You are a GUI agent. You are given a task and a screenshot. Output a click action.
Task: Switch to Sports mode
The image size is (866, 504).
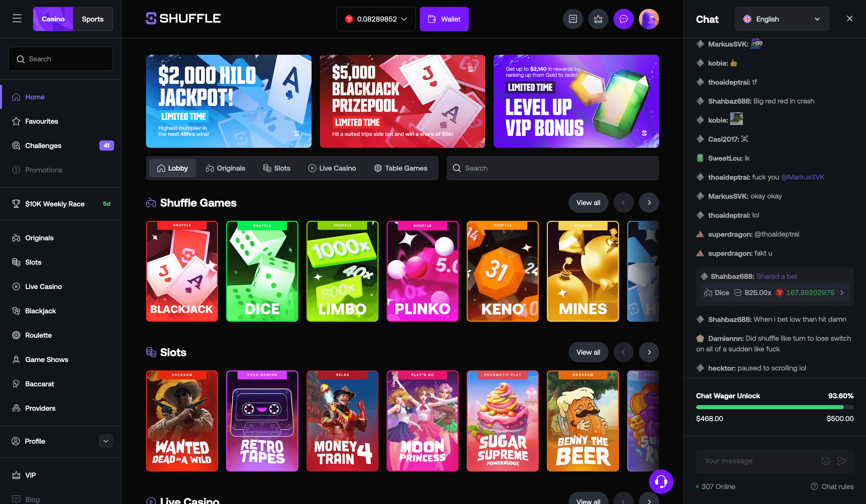pyautogui.click(x=93, y=19)
